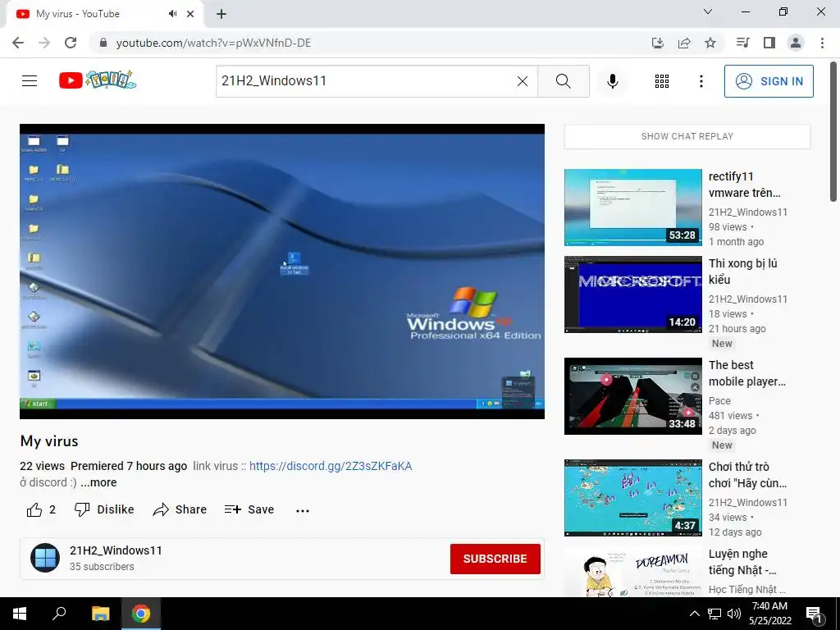Open the volume tray icon
Viewport: 840px width, 630px height.
point(734,614)
